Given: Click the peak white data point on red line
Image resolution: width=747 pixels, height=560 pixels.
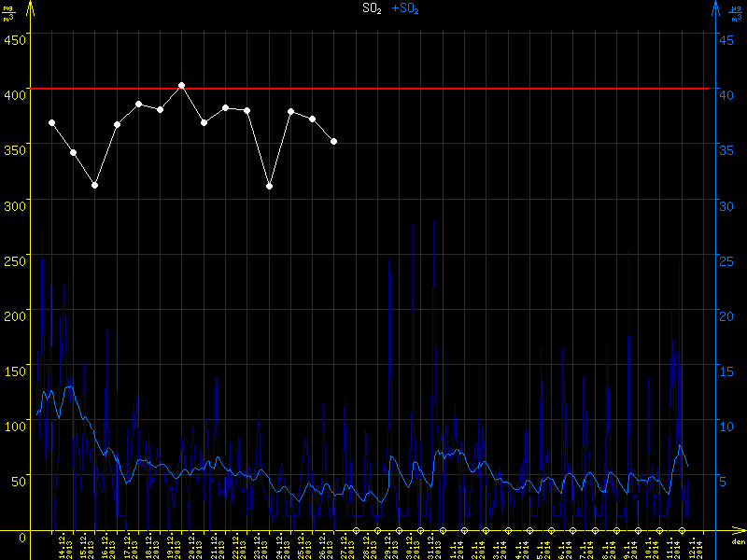Looking at the screenshot, I should [x=181, y=86].
